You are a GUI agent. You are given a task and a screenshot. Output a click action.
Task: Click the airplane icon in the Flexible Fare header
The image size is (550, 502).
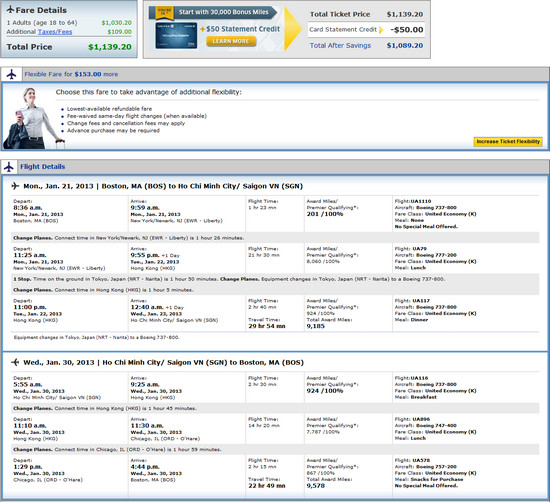pyautogui.click(x=12, y=74)
